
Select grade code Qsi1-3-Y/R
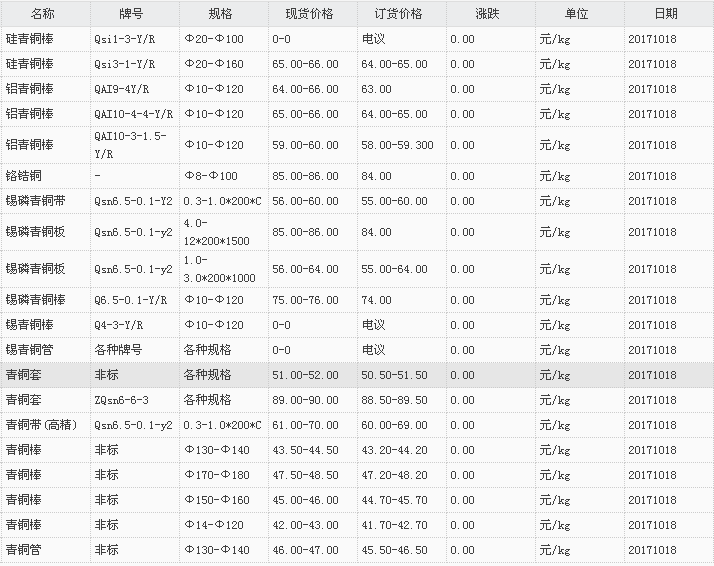(124, 39)
